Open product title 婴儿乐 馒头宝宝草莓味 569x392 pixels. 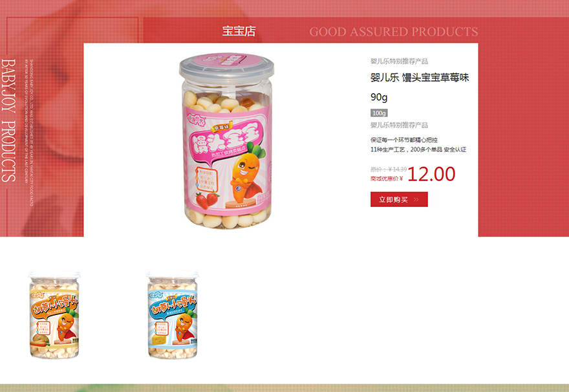click(420, 78)
